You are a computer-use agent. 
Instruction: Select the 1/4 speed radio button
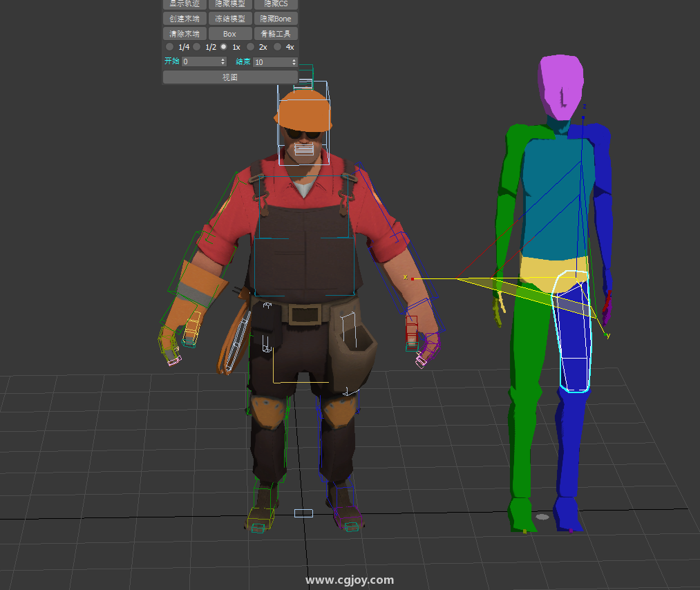(169, 47)
